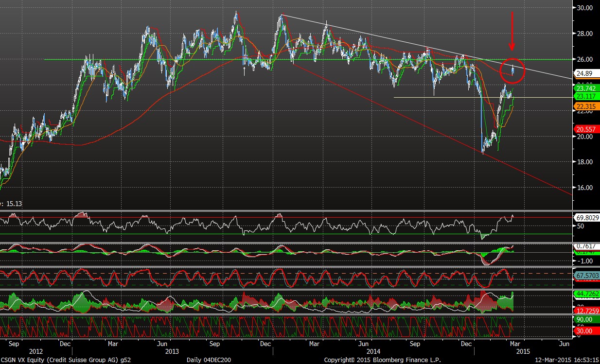This screenshot has height=364, width=600.
Task: Click the red 12.7259 indicator label
Action: point(585,311)
